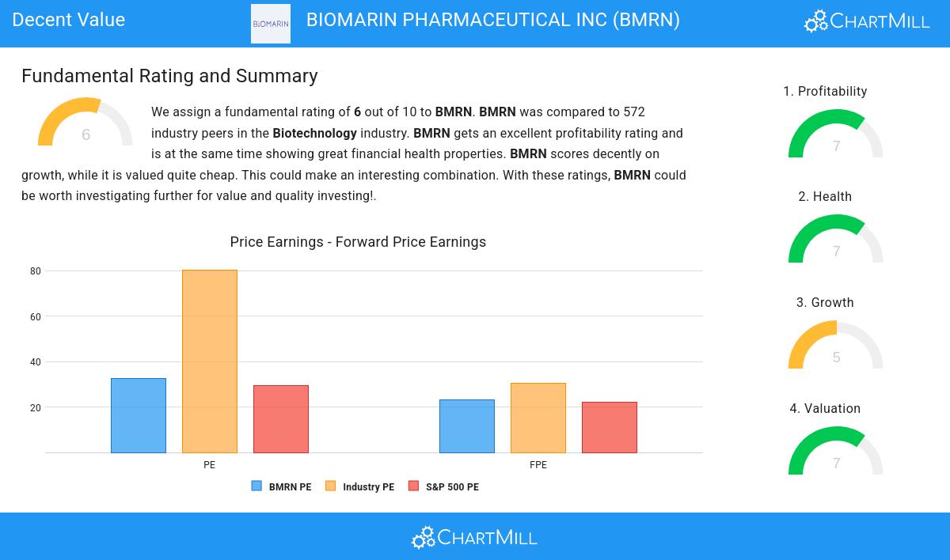The image size is (950, 560).
Task: Click the Valuation gauge showing 7
Action: tap(835, 453)
